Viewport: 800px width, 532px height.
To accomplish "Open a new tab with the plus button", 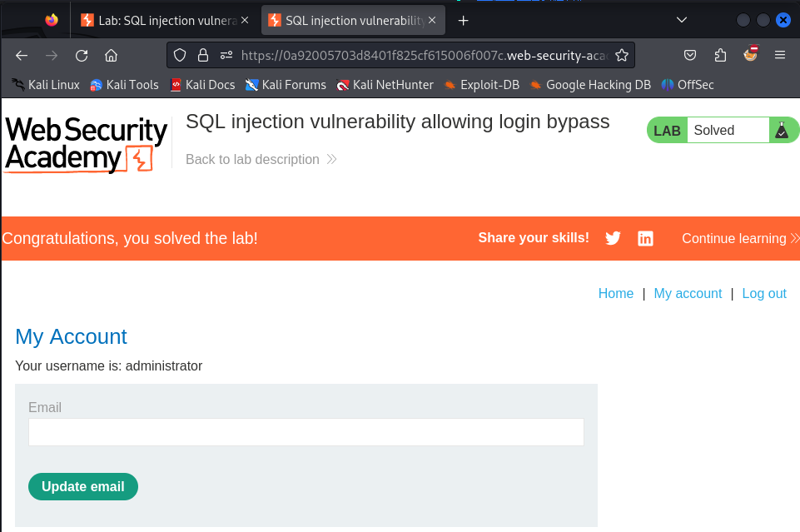I will [x=464, y=20].
